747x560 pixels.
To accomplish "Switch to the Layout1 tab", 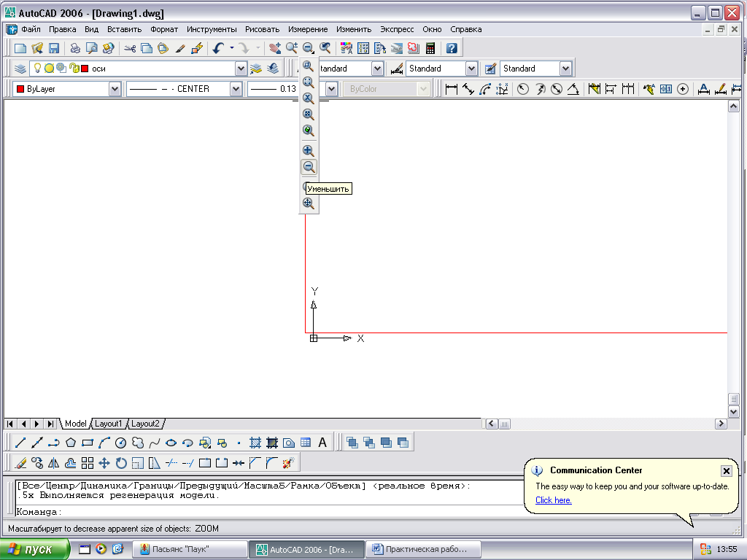I will click(x=108, y=424).
